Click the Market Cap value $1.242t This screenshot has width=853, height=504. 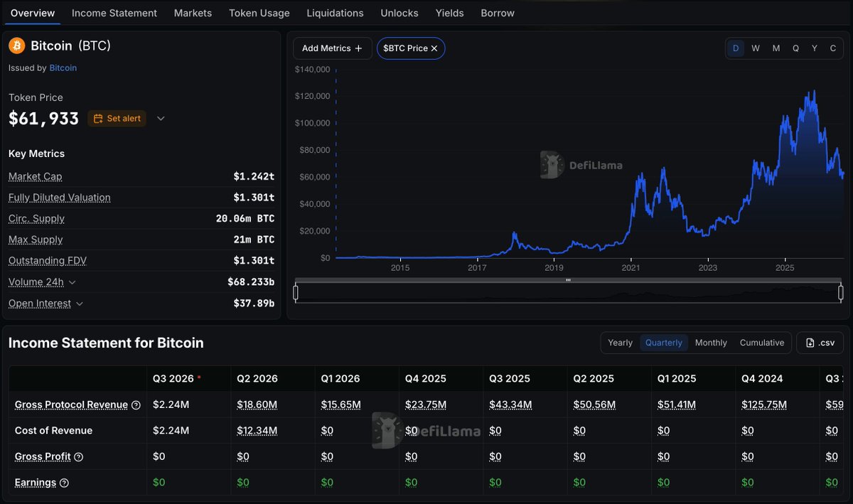(x=254, y=176)
